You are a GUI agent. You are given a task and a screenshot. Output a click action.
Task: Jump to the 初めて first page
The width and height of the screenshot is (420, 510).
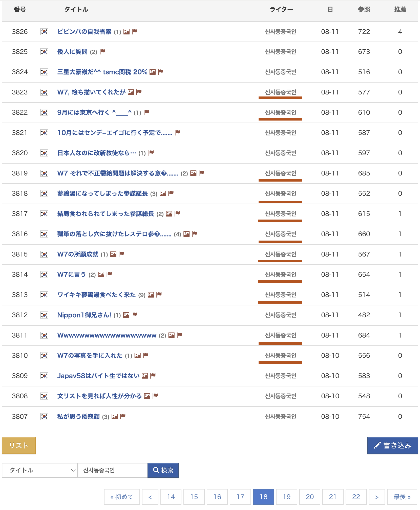[122, 497]
